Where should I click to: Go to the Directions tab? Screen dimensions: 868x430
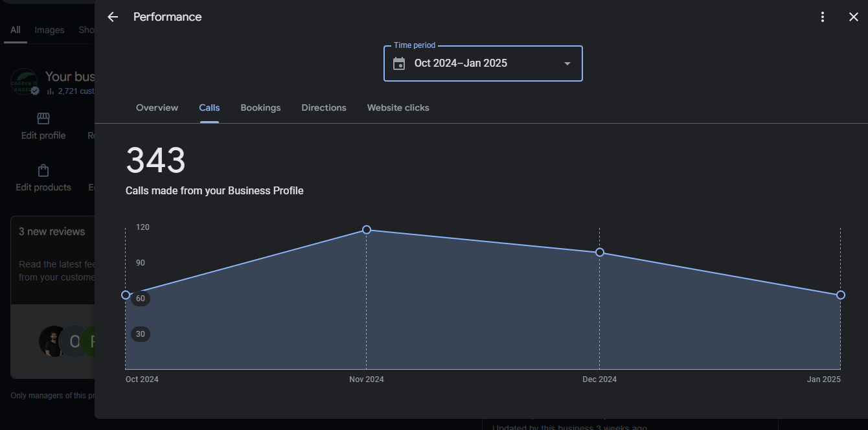(x=324, y=107)
